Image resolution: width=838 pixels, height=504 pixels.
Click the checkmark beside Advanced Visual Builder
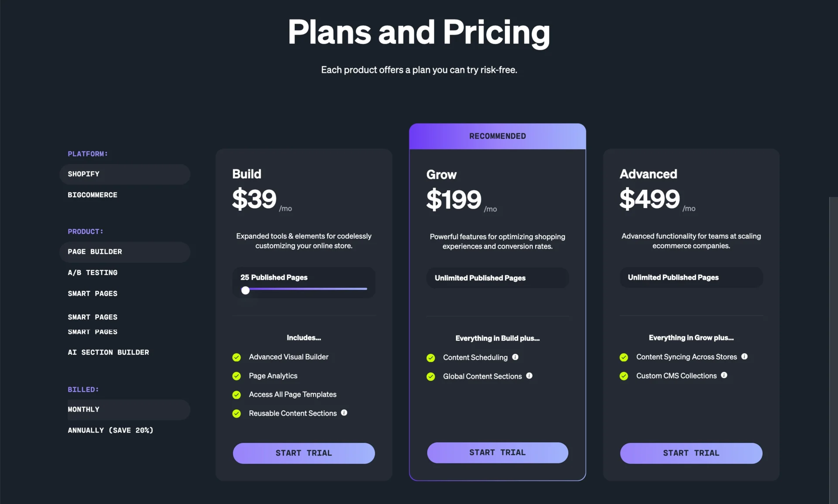[x=237, y=357]
